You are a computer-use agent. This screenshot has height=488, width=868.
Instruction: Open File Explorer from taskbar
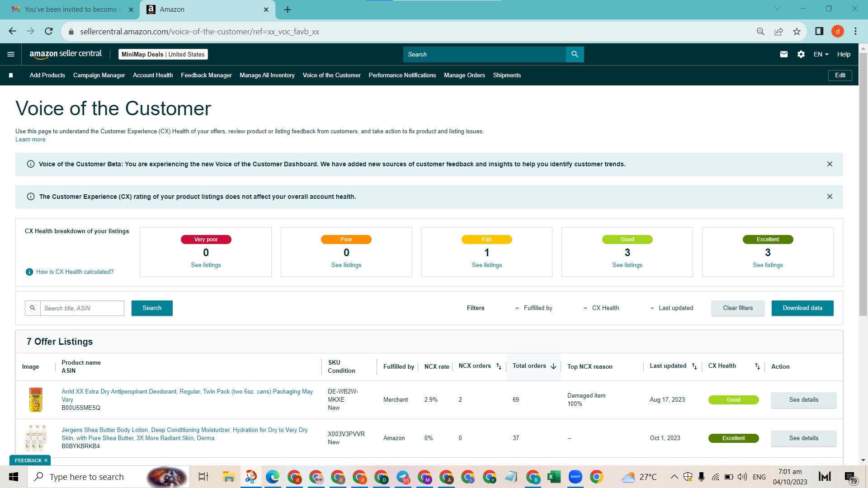point(229,477)
